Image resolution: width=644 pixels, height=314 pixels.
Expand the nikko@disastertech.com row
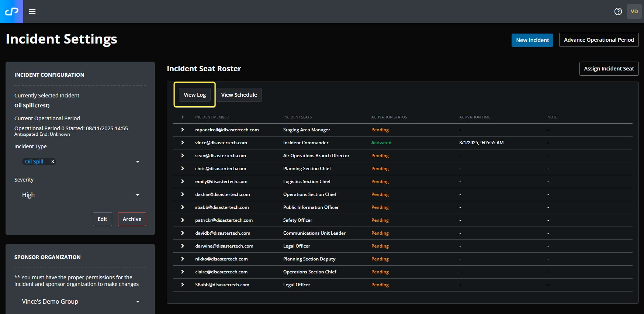coord(182,259)
